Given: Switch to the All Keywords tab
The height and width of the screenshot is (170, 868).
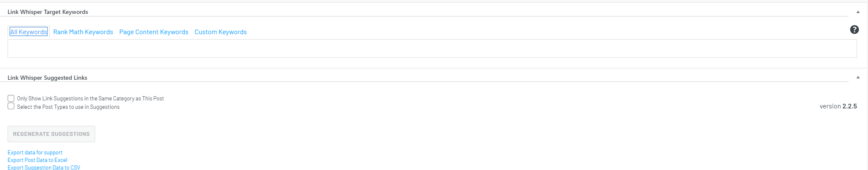Looking at the screenshot, I should click(x=29, y=32).
